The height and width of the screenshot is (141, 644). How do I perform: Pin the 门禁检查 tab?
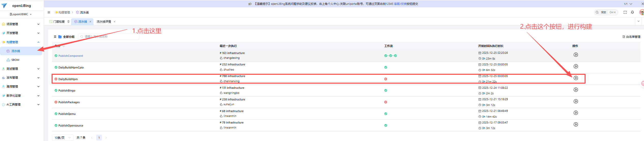pos(68,22)
